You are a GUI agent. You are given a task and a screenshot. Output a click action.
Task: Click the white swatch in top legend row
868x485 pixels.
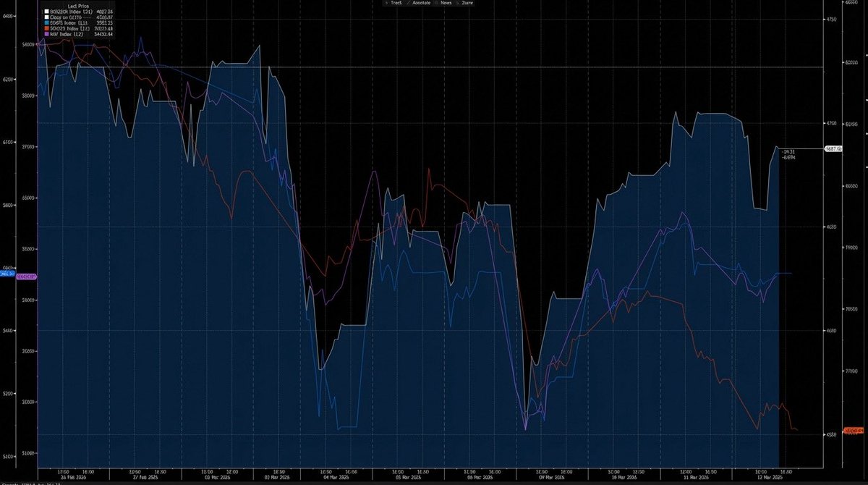(47, 12)
